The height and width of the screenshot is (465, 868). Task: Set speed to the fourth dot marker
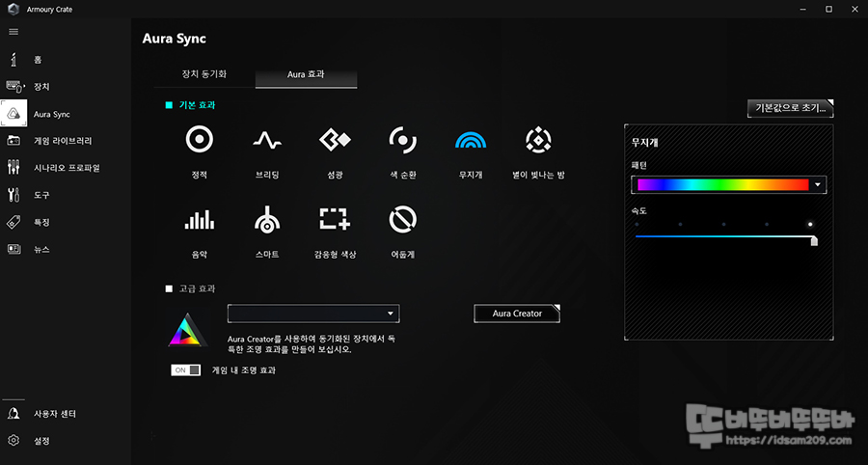tap(767, 224)
